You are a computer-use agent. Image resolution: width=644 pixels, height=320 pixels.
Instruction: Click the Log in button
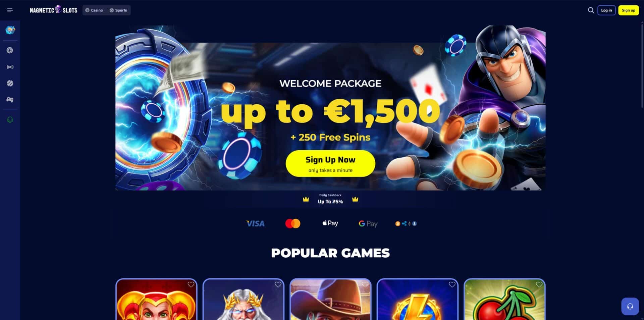tap(606, 10)
